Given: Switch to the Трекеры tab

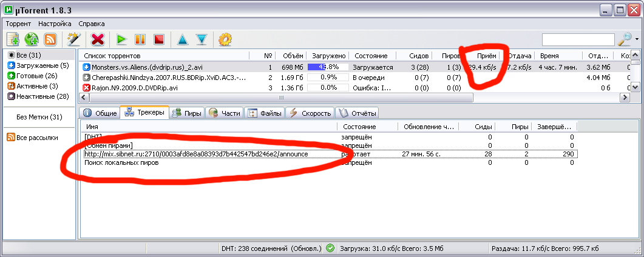Looking at the screenshot, I should click(x=144, y=112).
